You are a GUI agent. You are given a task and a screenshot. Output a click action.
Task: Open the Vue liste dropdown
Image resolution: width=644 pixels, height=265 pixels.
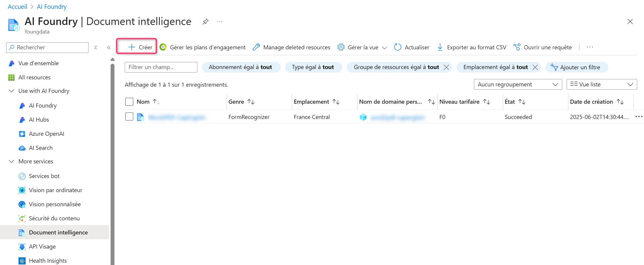tap(602, 84)
